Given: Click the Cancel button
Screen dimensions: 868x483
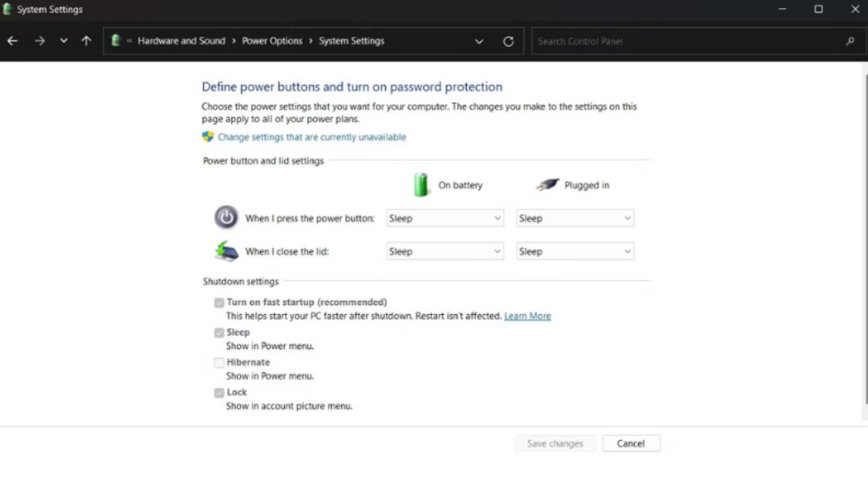Looking at the screenshot, I should click(631, 444).
